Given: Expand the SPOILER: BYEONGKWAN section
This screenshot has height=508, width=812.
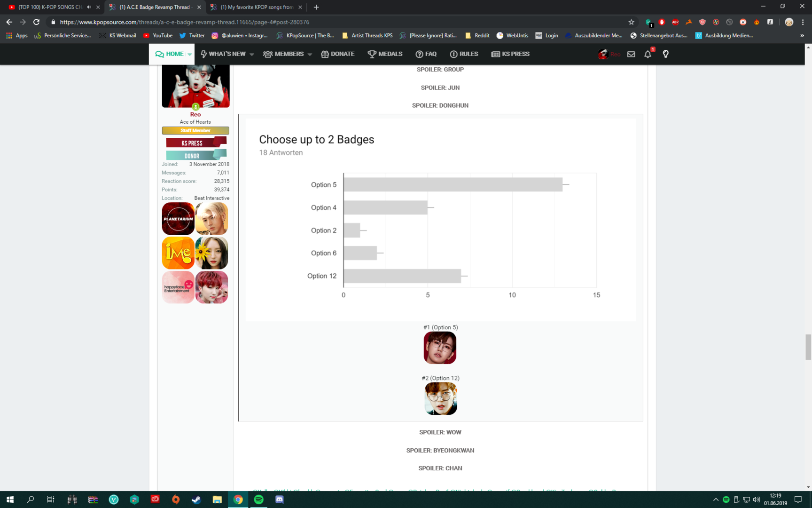Looking at the screenshot, I should [x=440, y=451].
